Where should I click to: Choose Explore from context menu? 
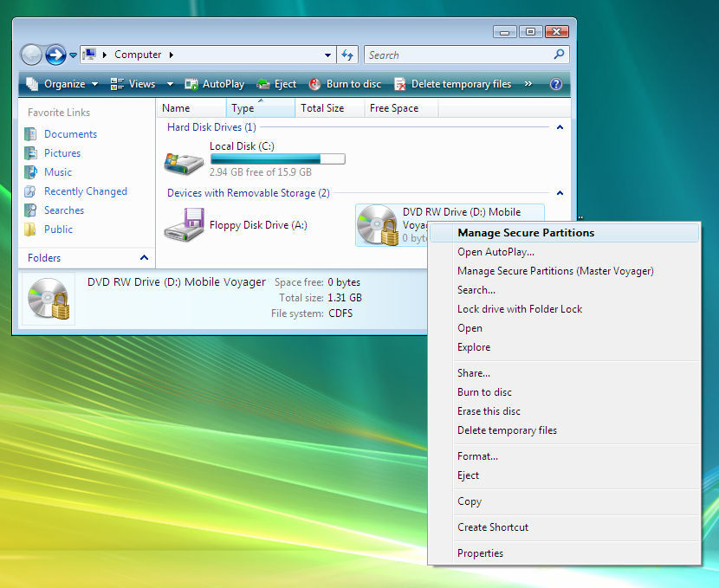coord(564,347)
